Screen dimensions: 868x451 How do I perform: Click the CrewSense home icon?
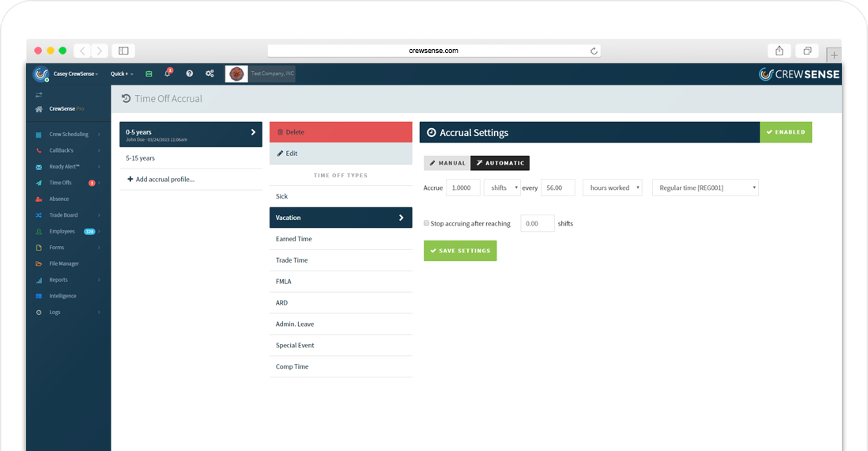click(39, 109)
